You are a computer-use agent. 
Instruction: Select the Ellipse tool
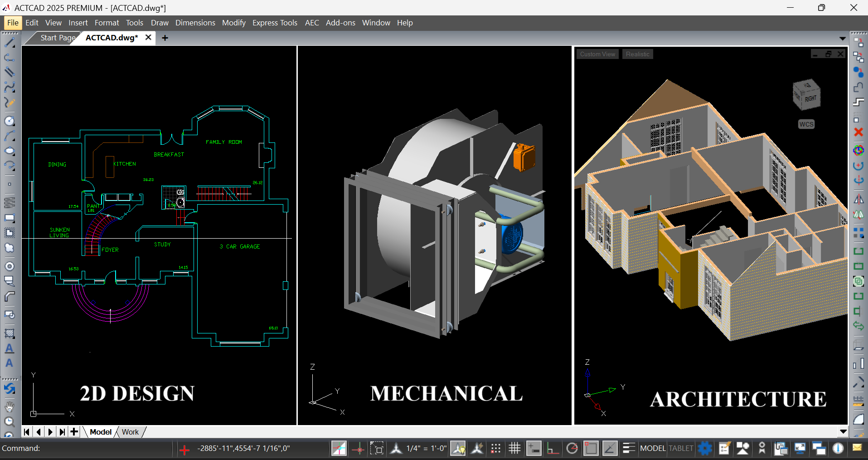click(x=10, y=151)
